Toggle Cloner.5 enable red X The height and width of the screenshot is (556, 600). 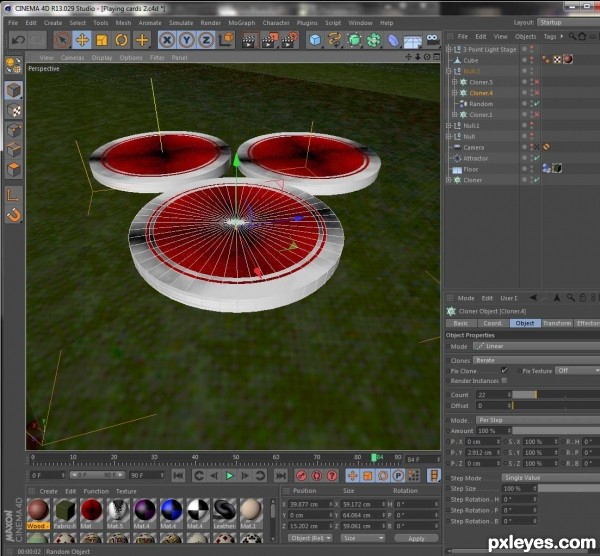click(537, 82)
